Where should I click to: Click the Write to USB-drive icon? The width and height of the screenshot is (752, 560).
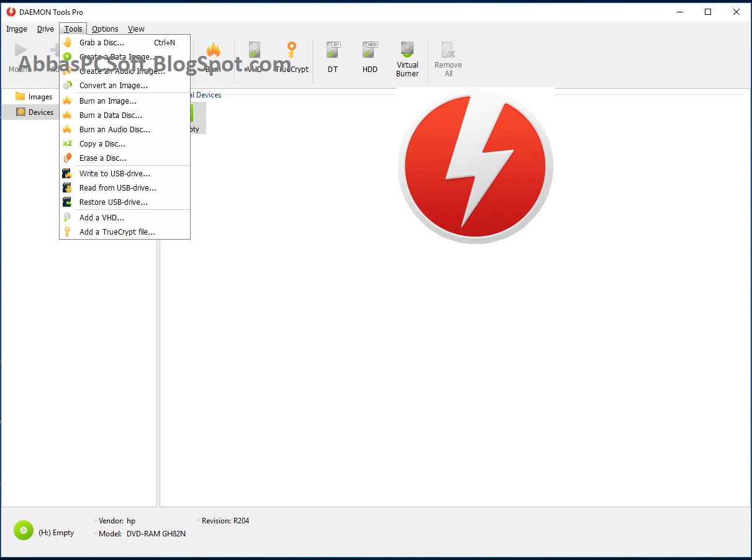(x=68, y=173)
